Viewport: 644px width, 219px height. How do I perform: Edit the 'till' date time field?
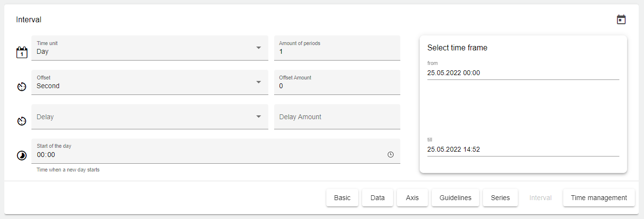click(x=523, y=149)
